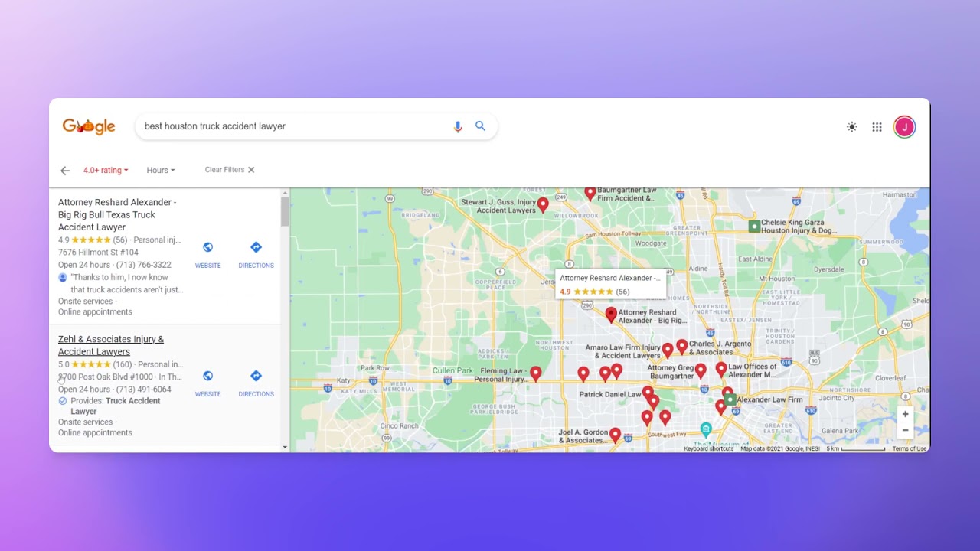Open the account profile avatar
Viewport: 980px width, 551px height.
coord(904,127)
